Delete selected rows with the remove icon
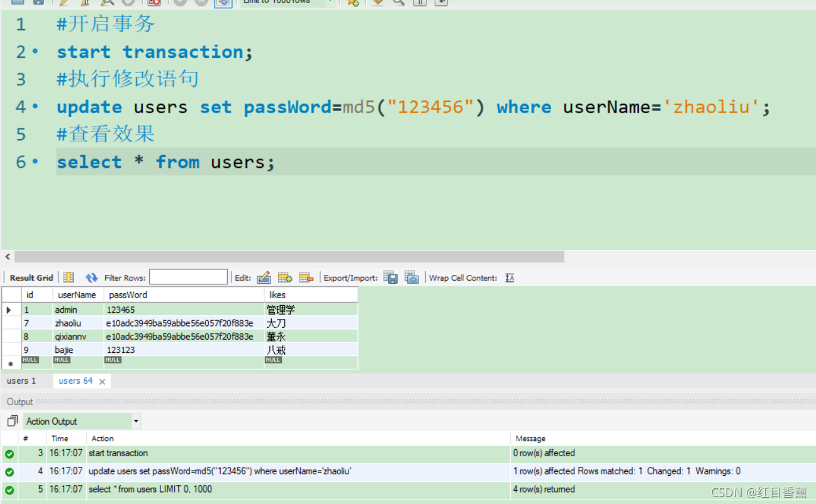This screenshot has width=816, height=504. click(306, 277)
